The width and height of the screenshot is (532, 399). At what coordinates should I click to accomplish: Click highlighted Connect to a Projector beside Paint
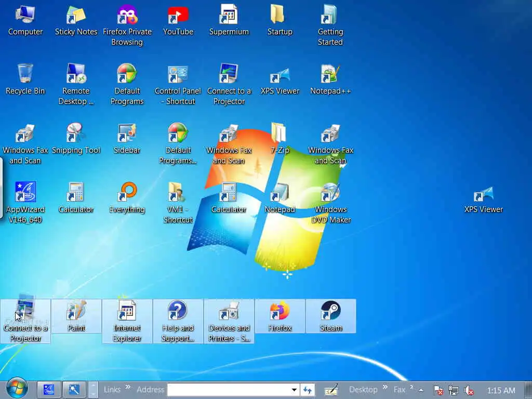25,321
